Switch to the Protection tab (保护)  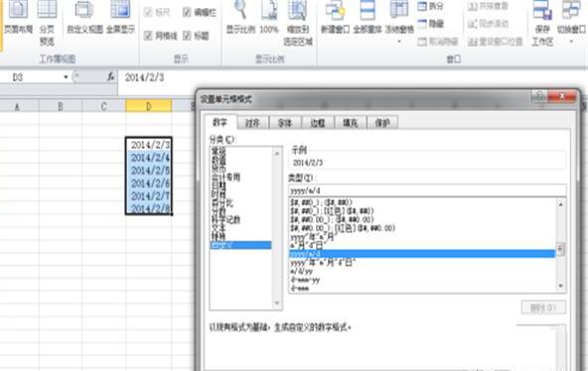coord(382,122)
